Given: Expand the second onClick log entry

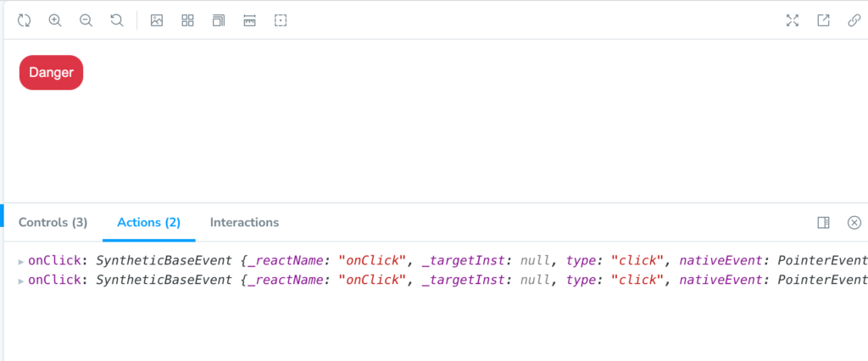Looking at the screenshot, I should click(x=21, y=280).
